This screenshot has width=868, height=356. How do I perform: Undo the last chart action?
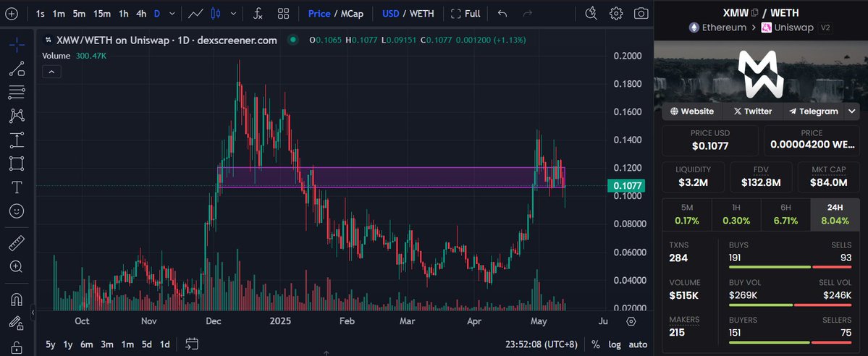502,14
